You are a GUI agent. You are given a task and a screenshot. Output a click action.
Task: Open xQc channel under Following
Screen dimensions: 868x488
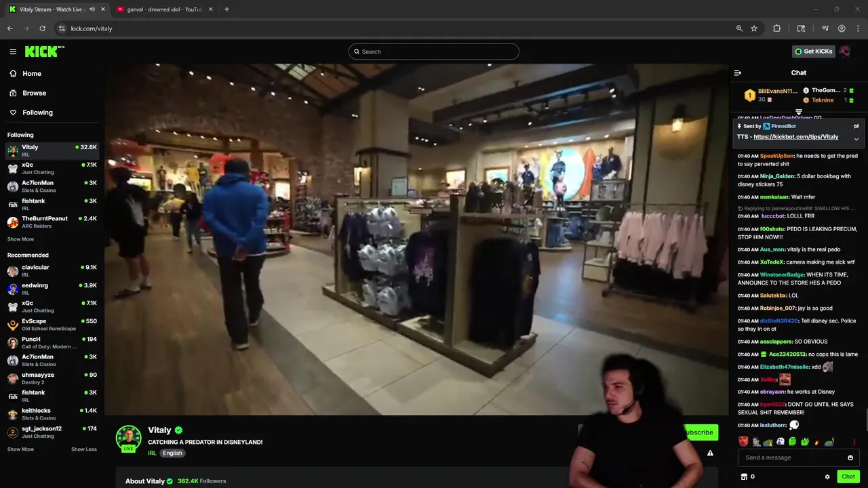click(x=52, y=168)
